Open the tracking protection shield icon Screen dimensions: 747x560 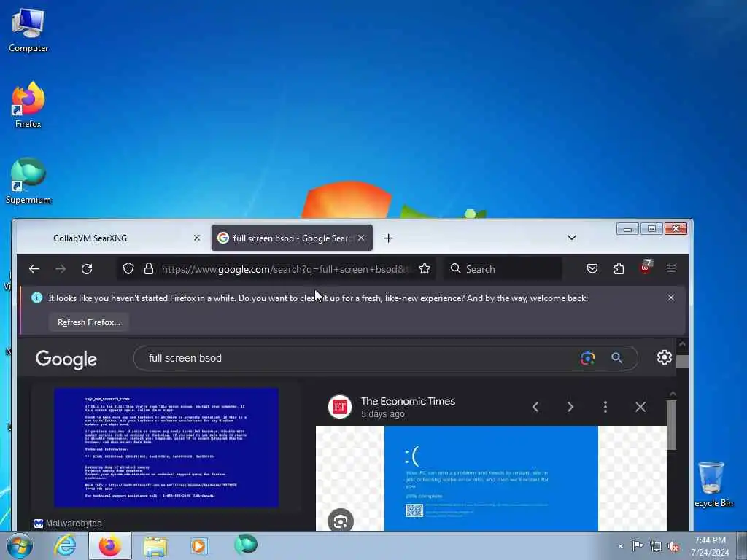[x=128, y=268]
